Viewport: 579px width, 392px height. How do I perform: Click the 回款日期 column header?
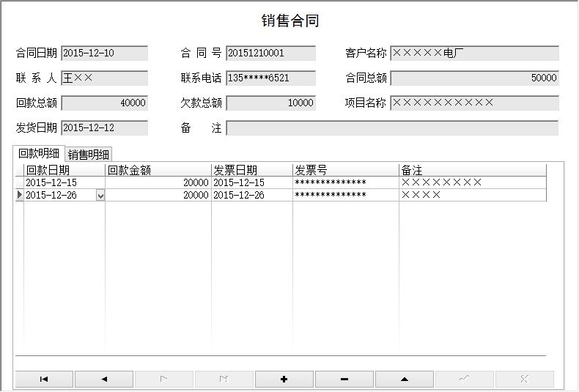(x=64, y=170)
